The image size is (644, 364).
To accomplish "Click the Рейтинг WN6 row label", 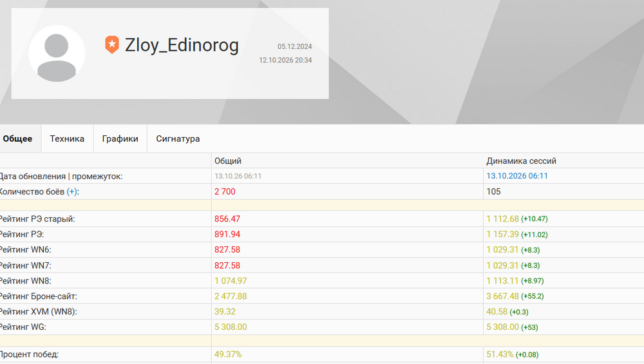I will tap(26, 250).
